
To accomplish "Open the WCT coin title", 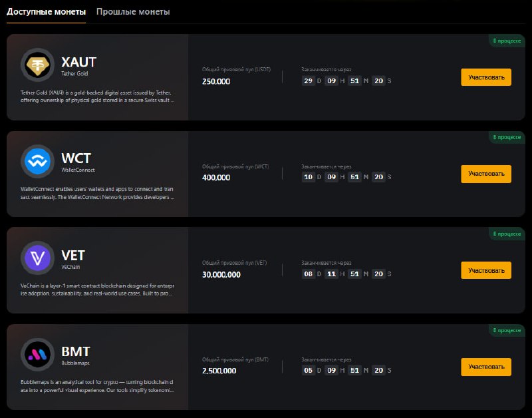I will point(76,158).
